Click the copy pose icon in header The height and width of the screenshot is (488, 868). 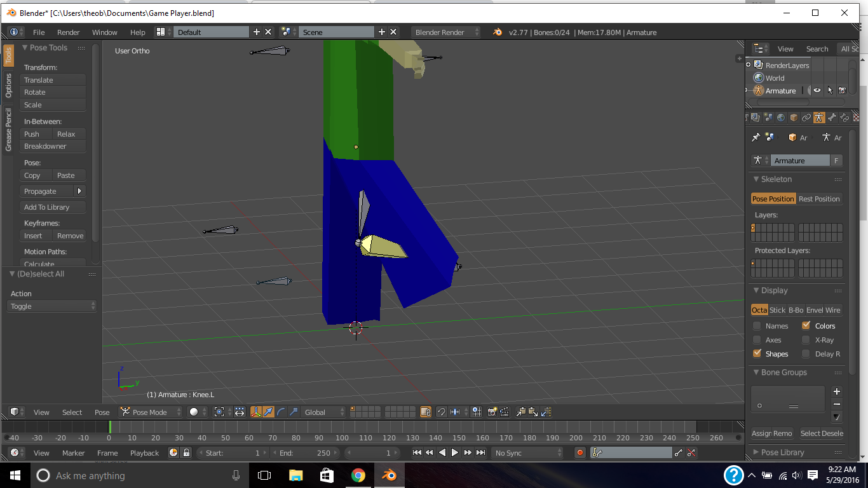521,412
